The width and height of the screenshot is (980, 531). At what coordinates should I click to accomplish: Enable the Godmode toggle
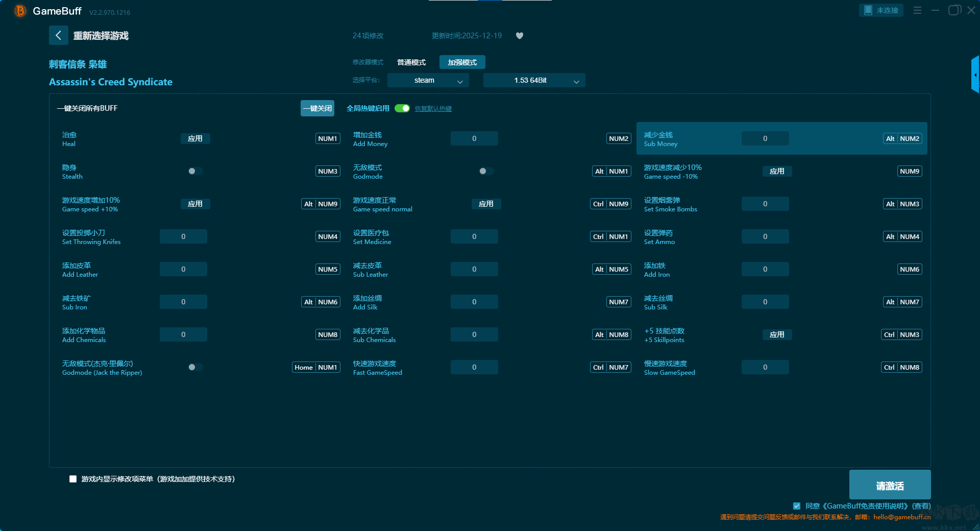coord(486,171)
